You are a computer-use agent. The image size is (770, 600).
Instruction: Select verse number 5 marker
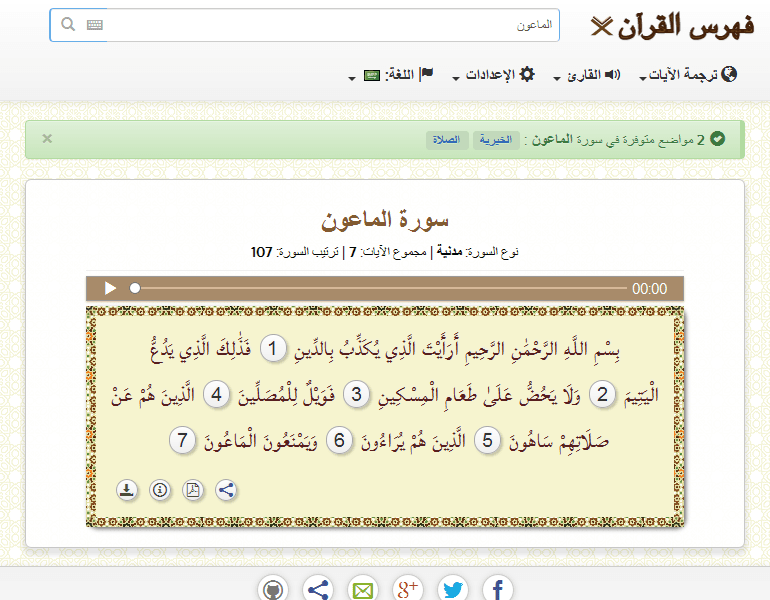(x=487, y=440)
